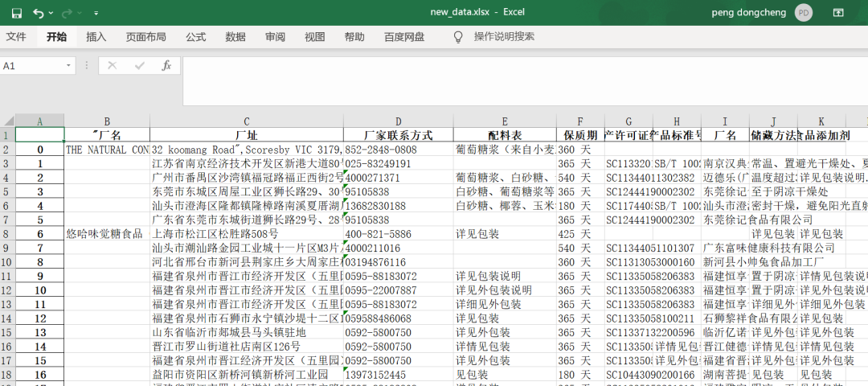The image size is (868, 386).
Task: Select column H header
Action: click(x=677, y=121)
